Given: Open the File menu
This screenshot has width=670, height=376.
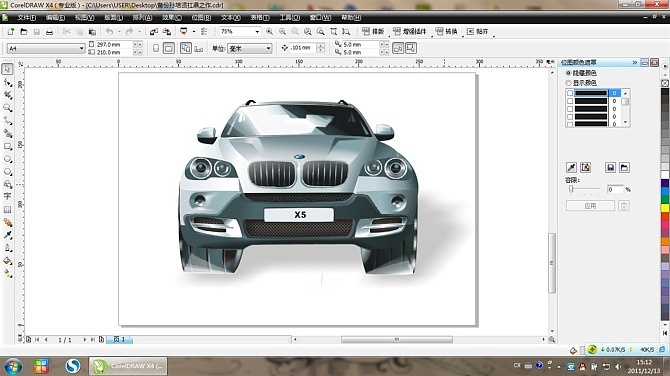Looking at the screenshot, I should click(26, 18).
